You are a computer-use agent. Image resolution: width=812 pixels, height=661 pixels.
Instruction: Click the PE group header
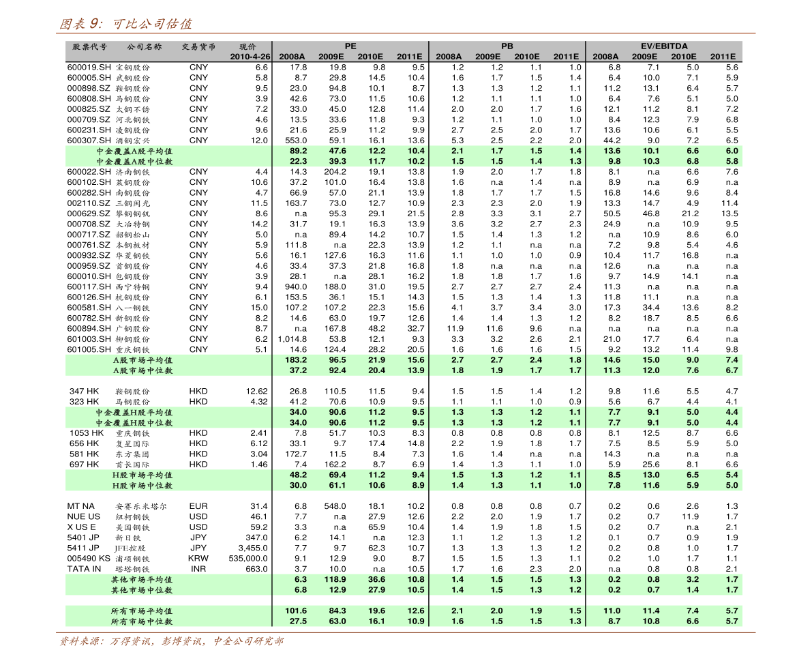click(x=350, y=46)
